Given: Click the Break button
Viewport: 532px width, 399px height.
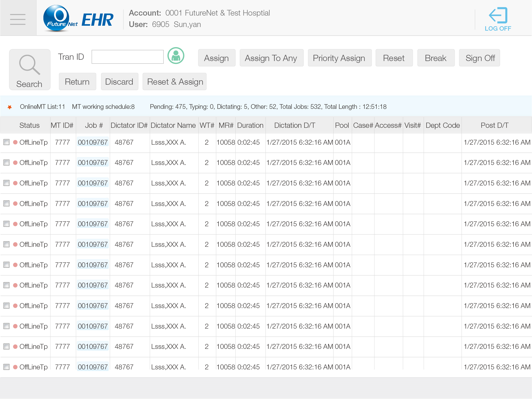Looking at the screenshot, I should pyautogui.click(x=436, y=58).
